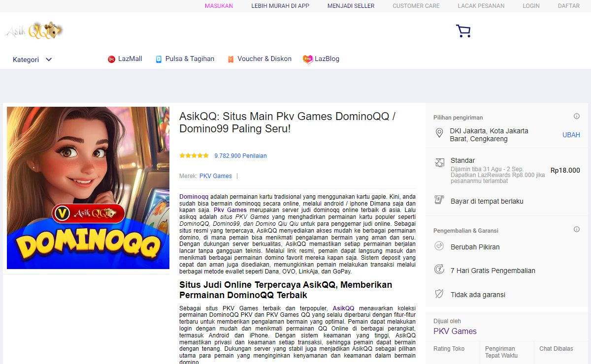Click the 7 Hari Gratis Pengembalian icon
591x364 pixels.
pyautogui.click(x=439, y=269)
